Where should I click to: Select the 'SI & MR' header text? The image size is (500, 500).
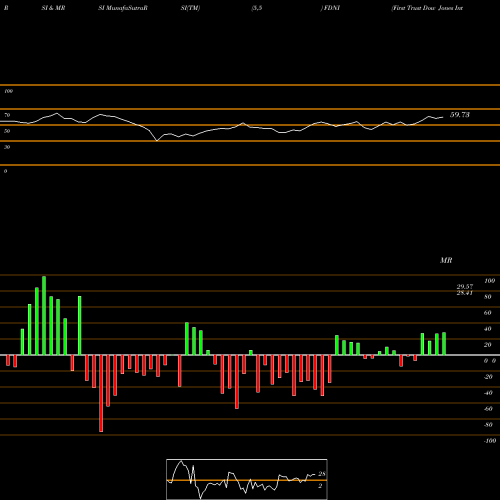53,8
